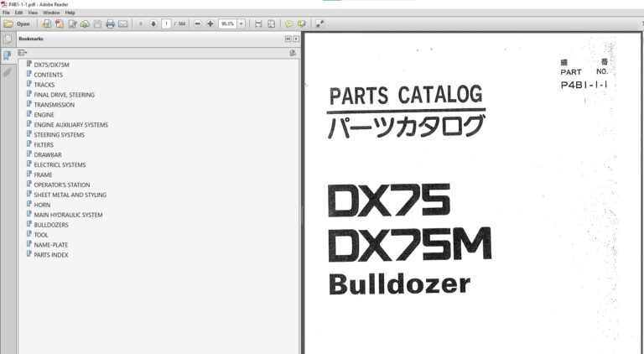The image size is (644, 354).
Task: Open the HORN bookmark
Action: click(x=42, y=205)
